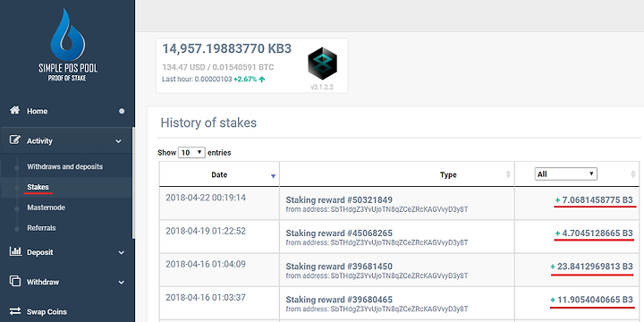Click the 14,957.19883770 KB3 balance
The height and width of the screenshot is (322, 644).
[x=226, y=49]
